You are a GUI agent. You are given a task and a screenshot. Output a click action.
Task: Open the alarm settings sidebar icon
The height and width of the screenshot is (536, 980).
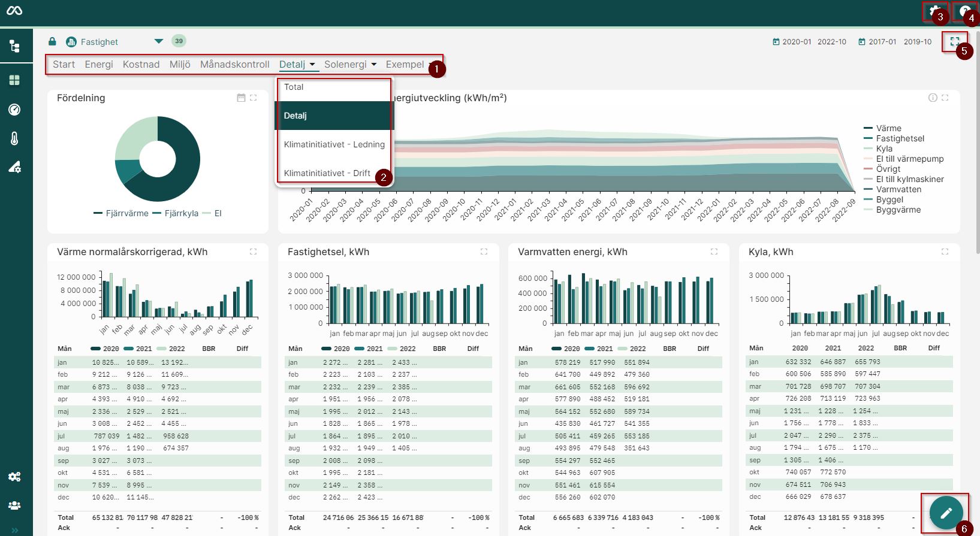click(14, 167)
